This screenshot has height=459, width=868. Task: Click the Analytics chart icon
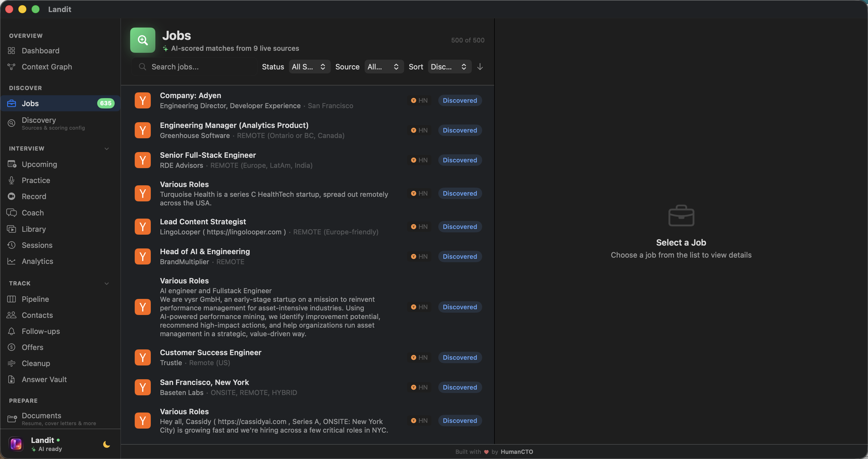(11, 261)
